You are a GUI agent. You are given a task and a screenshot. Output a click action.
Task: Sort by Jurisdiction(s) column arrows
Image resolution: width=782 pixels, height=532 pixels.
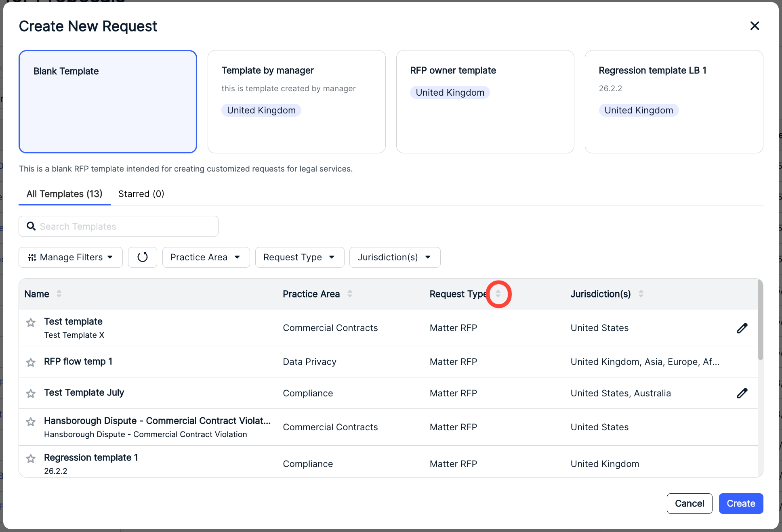click(x=641, y=294)
